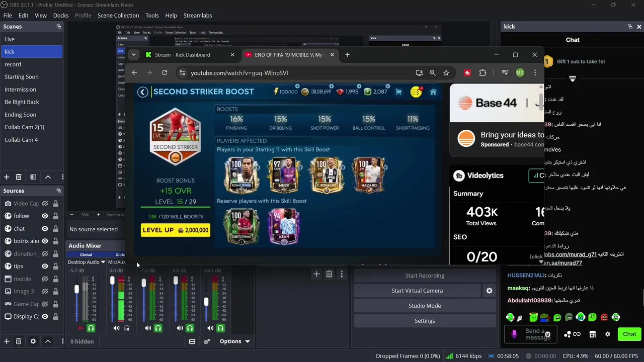Send message with green Chat button
Screen dimensions: 644x362
click(629, 334)
